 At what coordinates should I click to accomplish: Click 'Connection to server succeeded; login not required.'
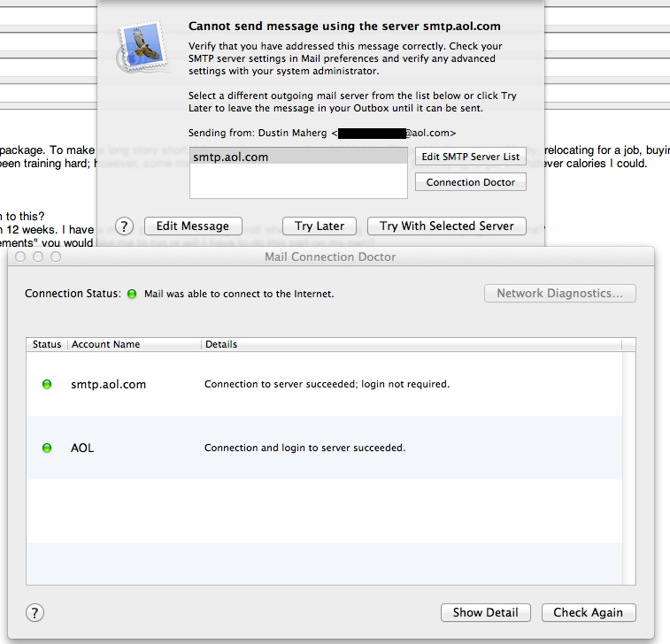click(327, 384)
